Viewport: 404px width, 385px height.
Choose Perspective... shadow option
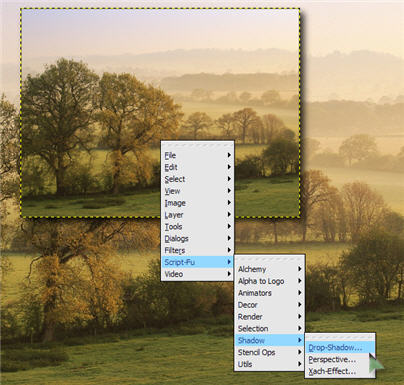[340, 359]
